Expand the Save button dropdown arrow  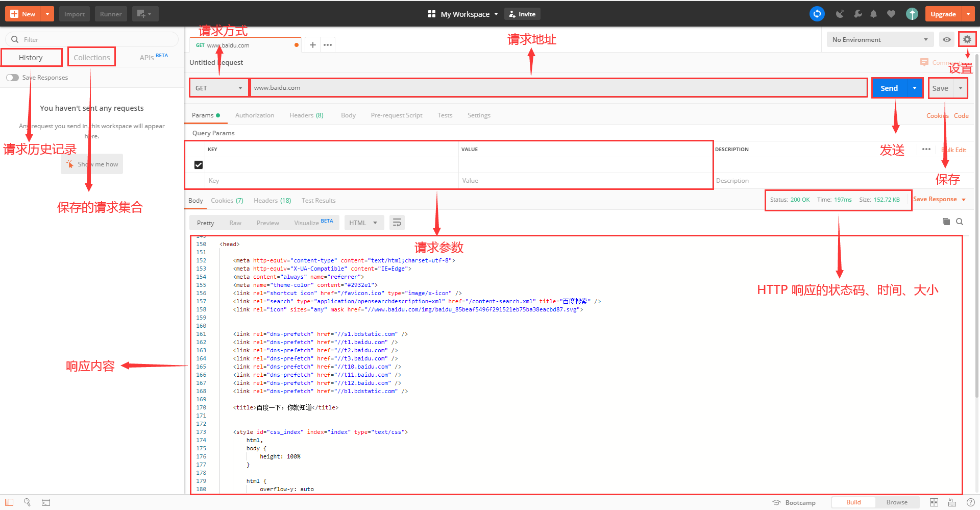pos(961,88)
